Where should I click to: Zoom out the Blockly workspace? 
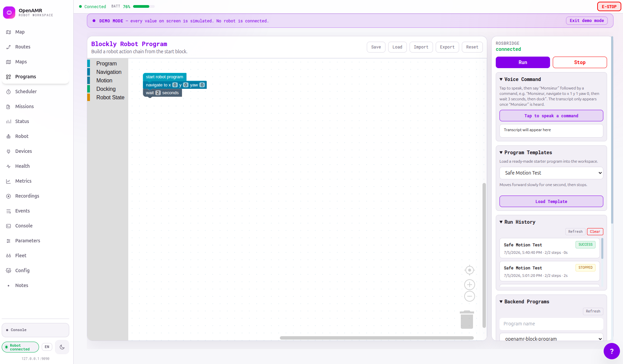(470, 296)
